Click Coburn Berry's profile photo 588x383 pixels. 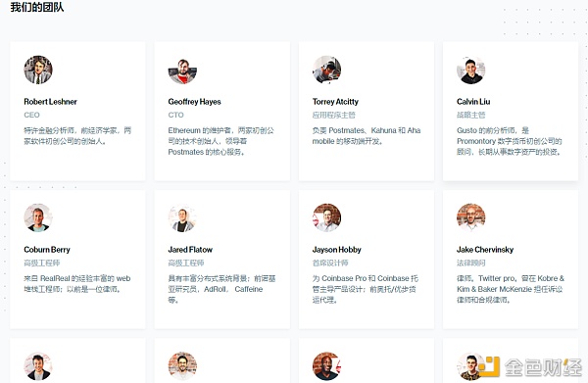38,217
